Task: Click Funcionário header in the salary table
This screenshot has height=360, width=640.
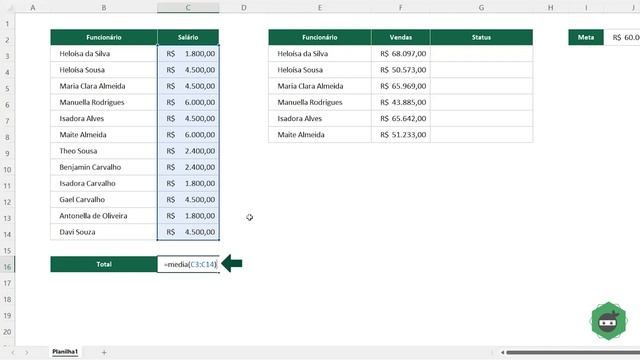Action: point(104,37)
